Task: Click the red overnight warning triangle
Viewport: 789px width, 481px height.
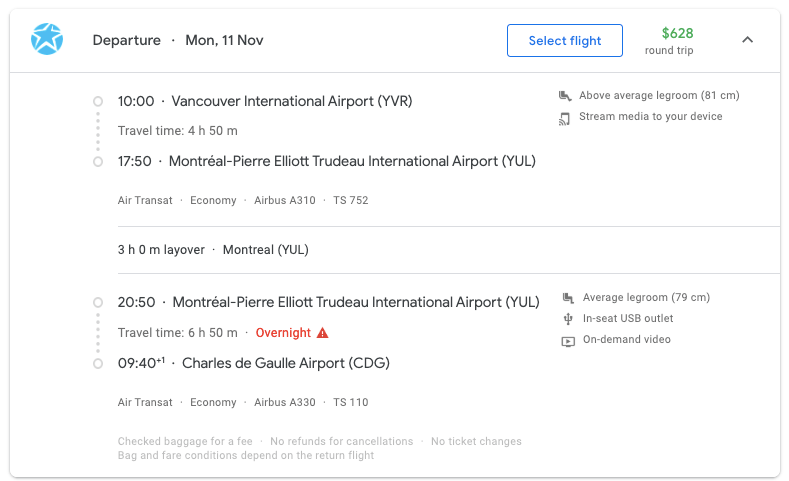Action: click(323, 333)
